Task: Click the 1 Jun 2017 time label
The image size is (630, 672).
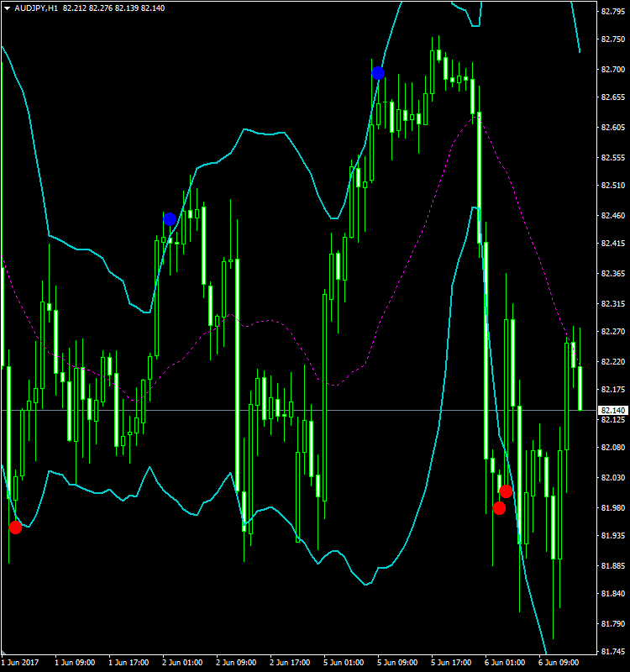Action: point(19,663)
